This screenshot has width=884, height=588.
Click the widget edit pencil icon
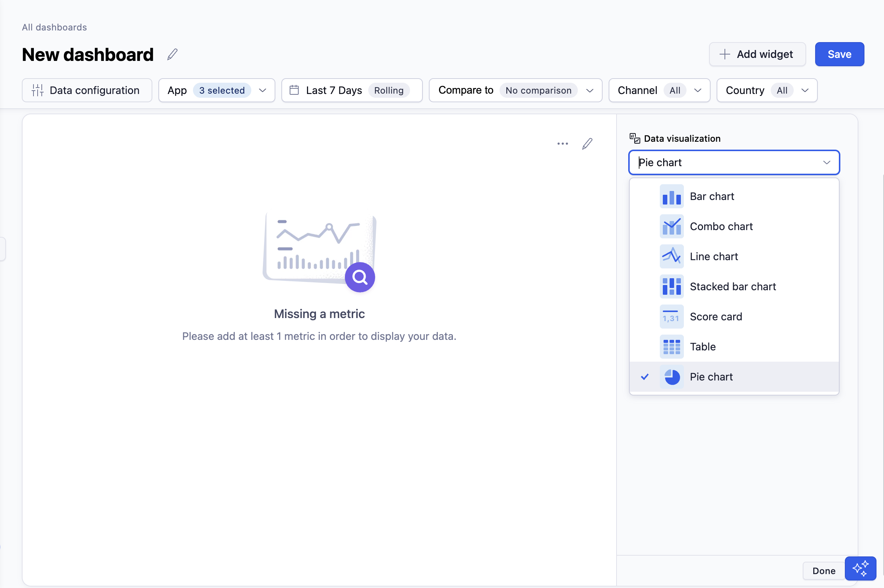tap(587, 144)
